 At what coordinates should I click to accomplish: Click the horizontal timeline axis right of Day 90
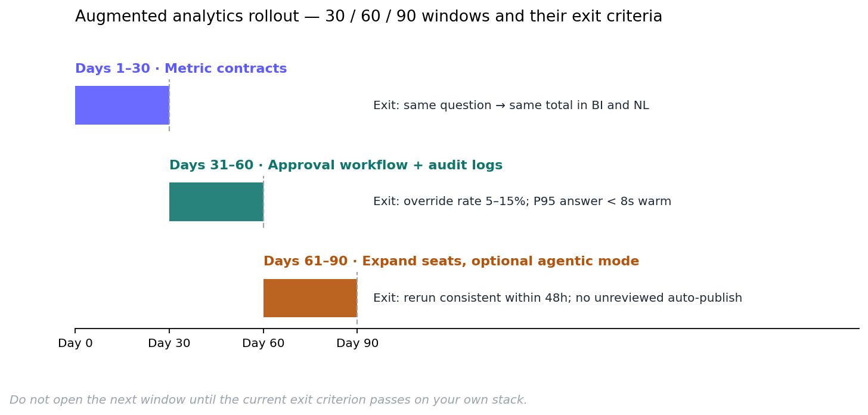pyautogui.click(x=608, y=329)
